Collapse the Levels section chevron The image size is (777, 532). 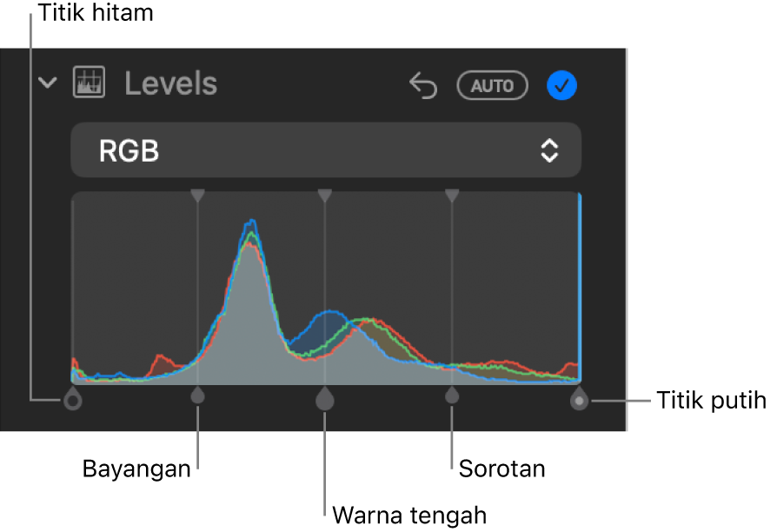(x=48, y=83)
